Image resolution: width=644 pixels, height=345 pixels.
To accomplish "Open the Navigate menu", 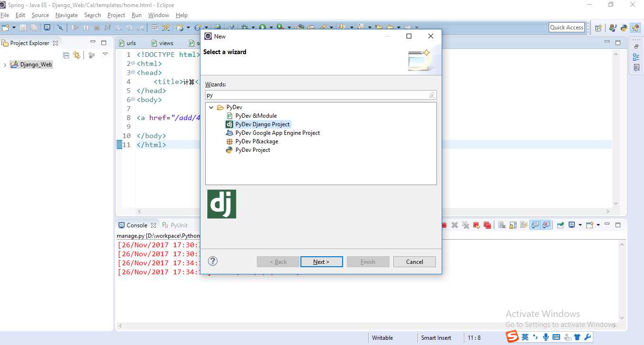I will [x=66, y=15].
